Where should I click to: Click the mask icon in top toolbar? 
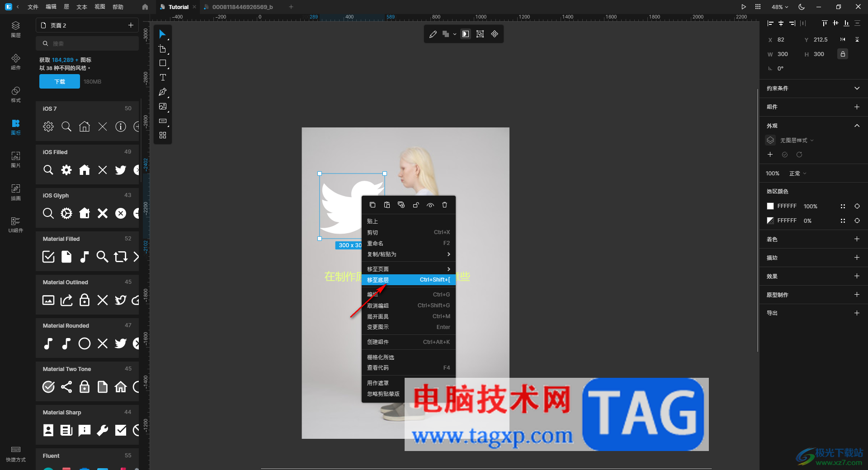click(x=465, y=34)
